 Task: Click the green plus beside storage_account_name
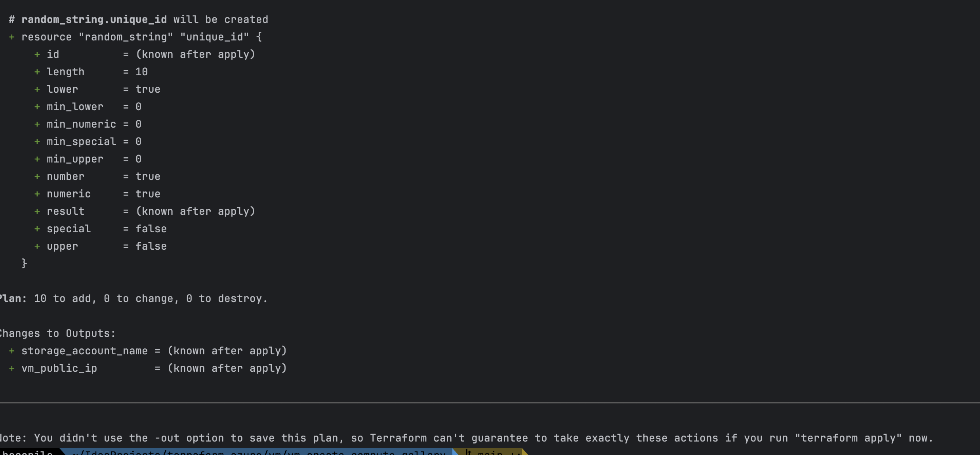click(x=12, y=351)
